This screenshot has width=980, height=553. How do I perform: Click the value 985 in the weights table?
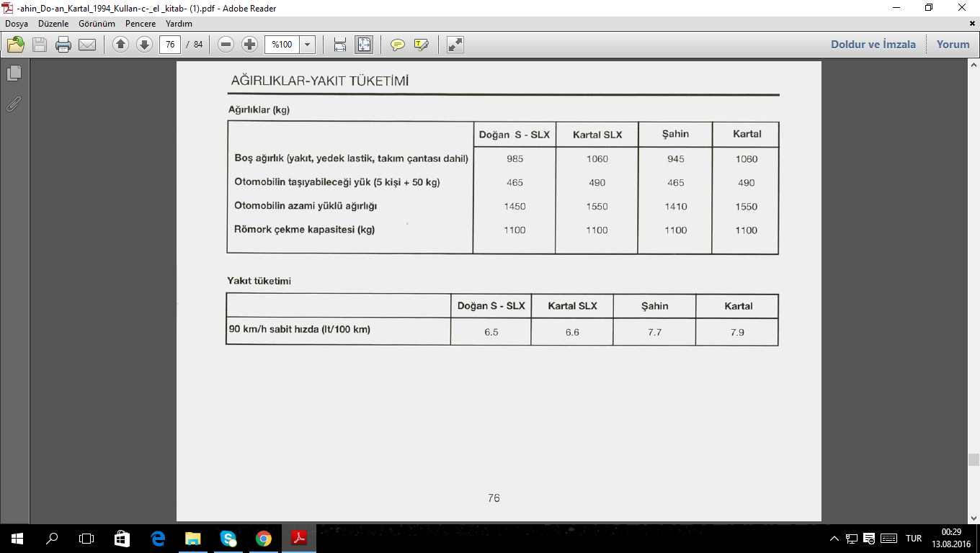pyautogui.click(x=514, y=159)
